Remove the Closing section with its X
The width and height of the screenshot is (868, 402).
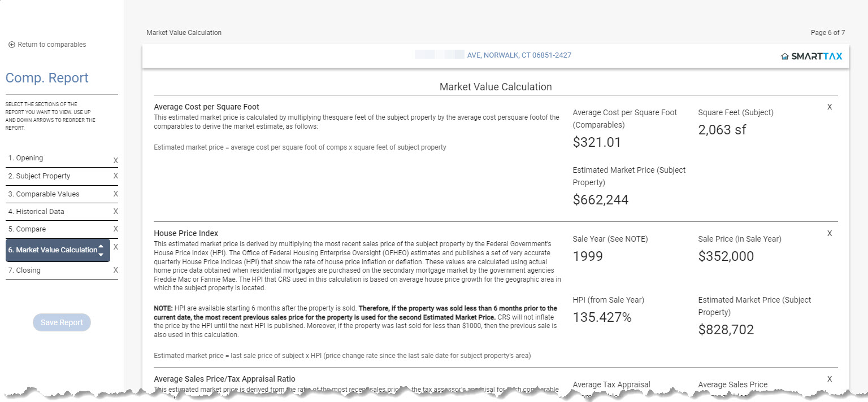click(115, 270)
